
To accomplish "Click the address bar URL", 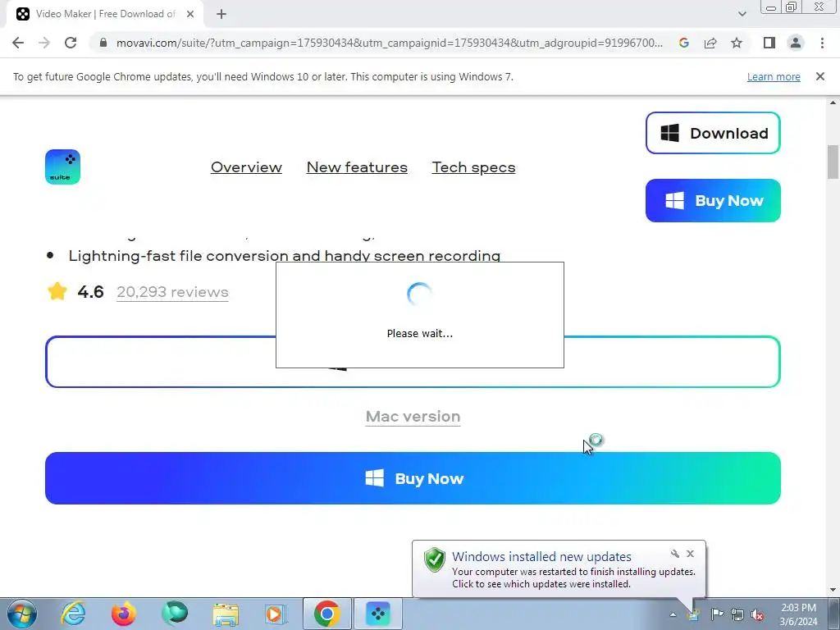I will point(390,43).
